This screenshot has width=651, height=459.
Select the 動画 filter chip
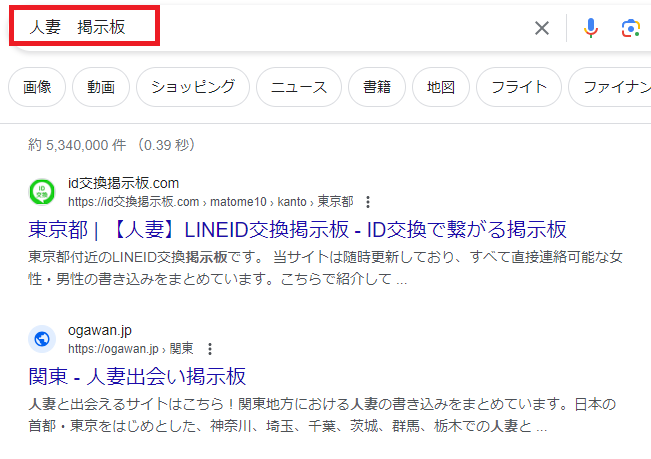pos(101,87)
